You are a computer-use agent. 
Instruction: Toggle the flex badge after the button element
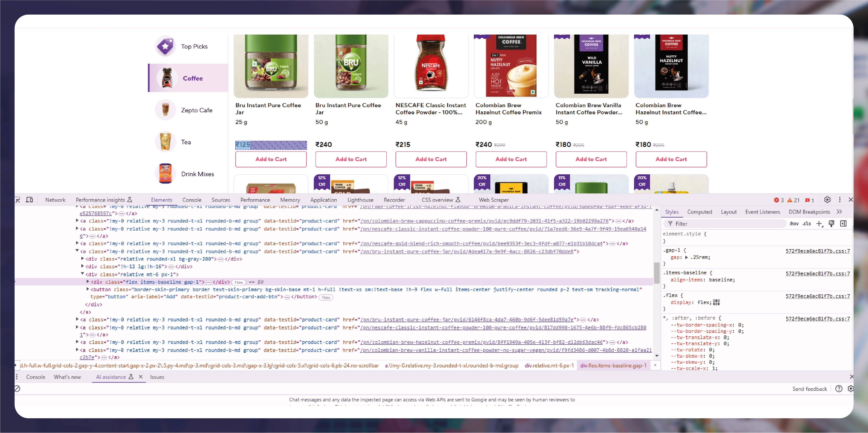click(x=326, y=297)
